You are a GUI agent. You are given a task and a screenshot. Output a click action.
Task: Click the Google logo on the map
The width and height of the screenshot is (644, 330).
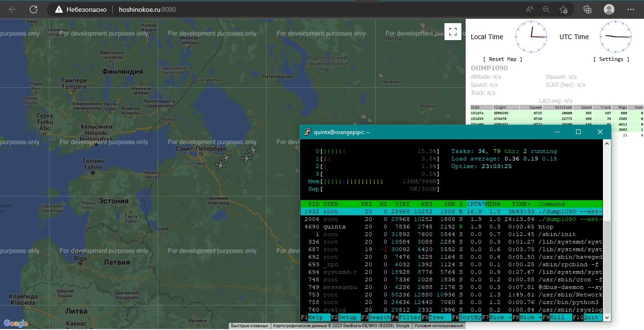pyautogui.click(x=16, y=323)
